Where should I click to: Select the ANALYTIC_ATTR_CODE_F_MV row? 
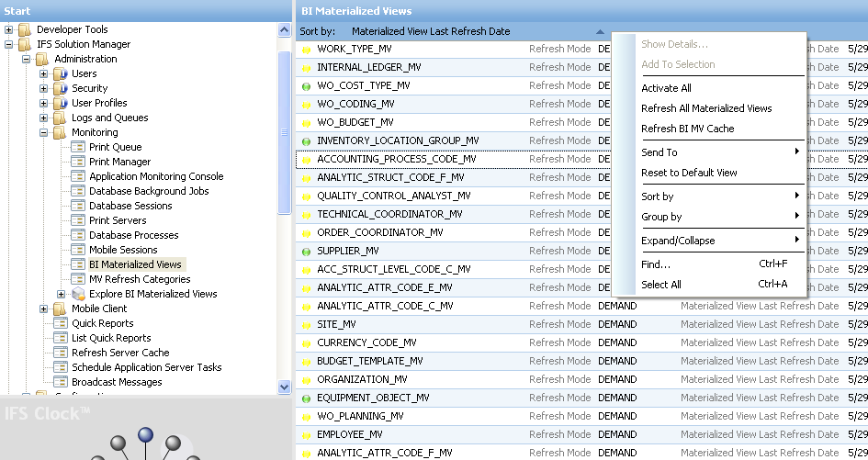[581, 453]
